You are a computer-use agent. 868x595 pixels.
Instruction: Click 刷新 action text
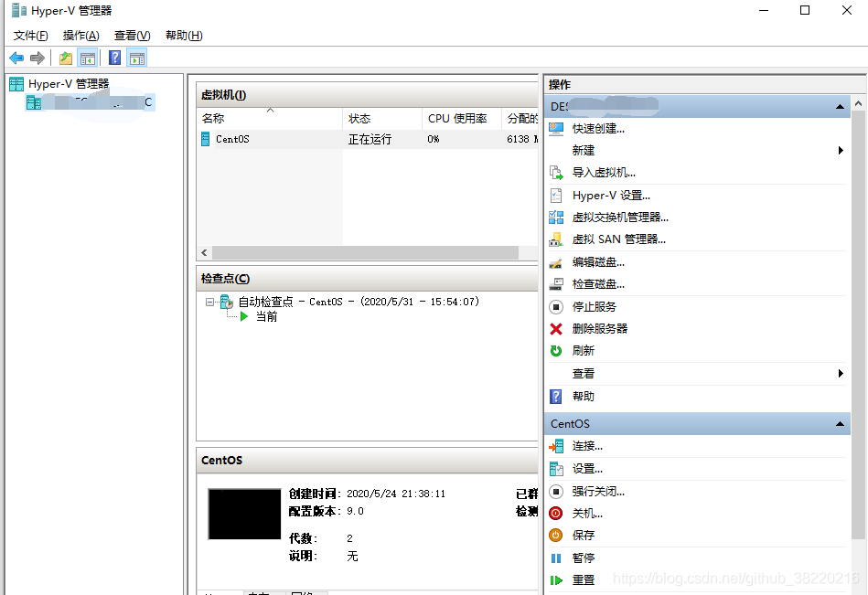pos(583,351)
